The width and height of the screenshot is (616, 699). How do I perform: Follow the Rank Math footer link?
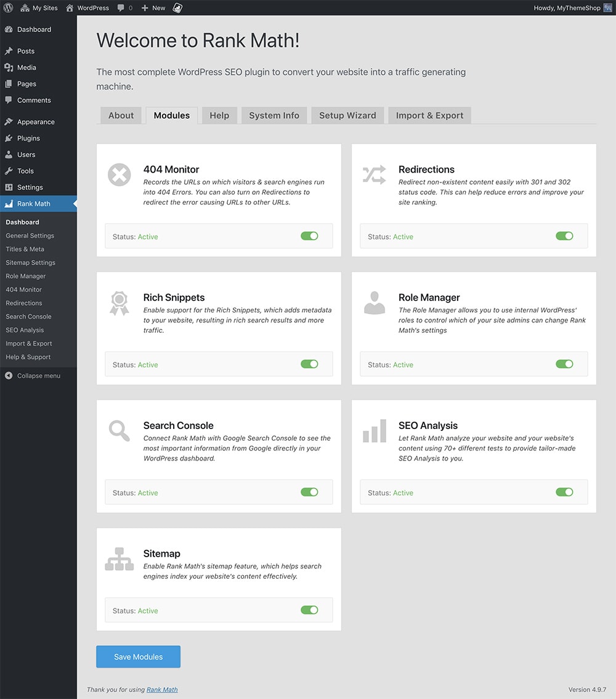click(x=162, y=690)
